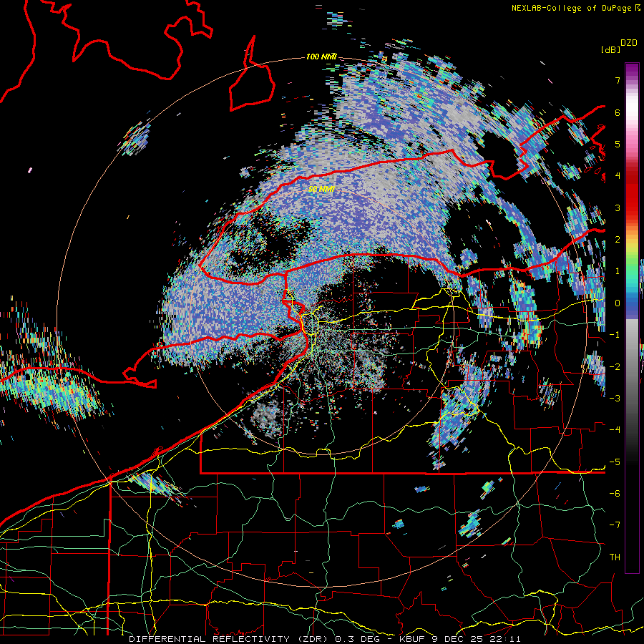Viewport: 644px width, 644px height.
Task: Click the TH threshold label on legend
Action: 615,557
